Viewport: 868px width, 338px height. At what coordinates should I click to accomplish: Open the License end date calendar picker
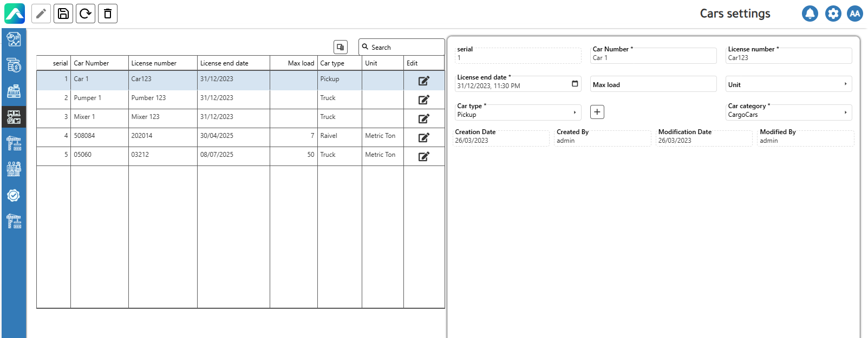coord(575,84)
